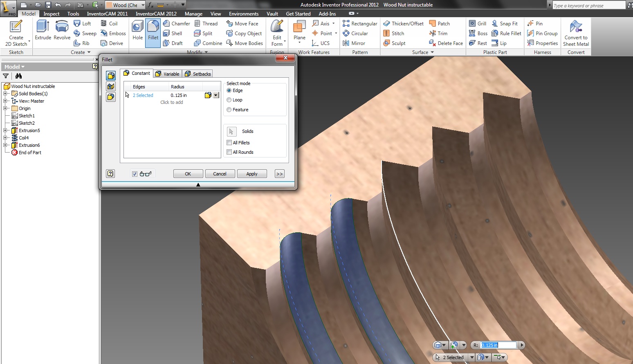This screenshot has height=364, width=633.
Task: Click the Rule Fillet tool
Action: (507, 34)
